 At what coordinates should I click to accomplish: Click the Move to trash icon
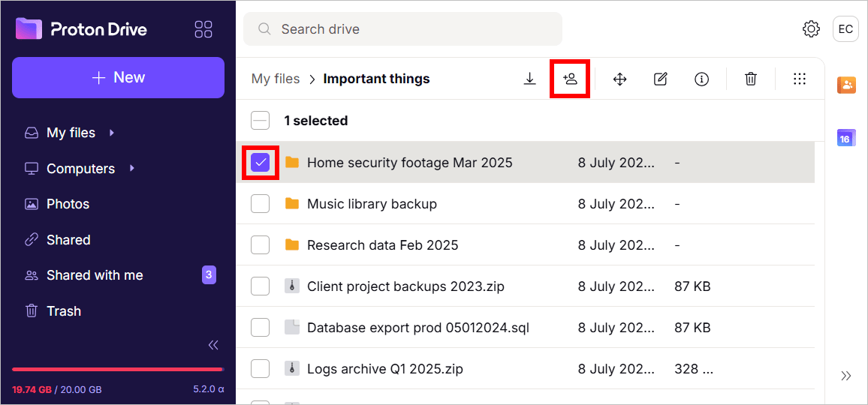[751, 79]
